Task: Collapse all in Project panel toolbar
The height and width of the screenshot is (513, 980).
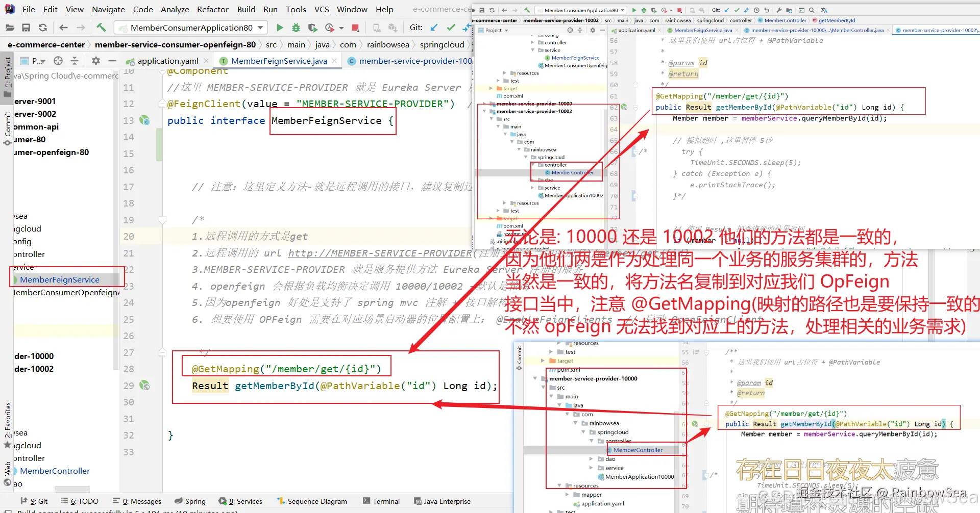Action: [75, 61]
